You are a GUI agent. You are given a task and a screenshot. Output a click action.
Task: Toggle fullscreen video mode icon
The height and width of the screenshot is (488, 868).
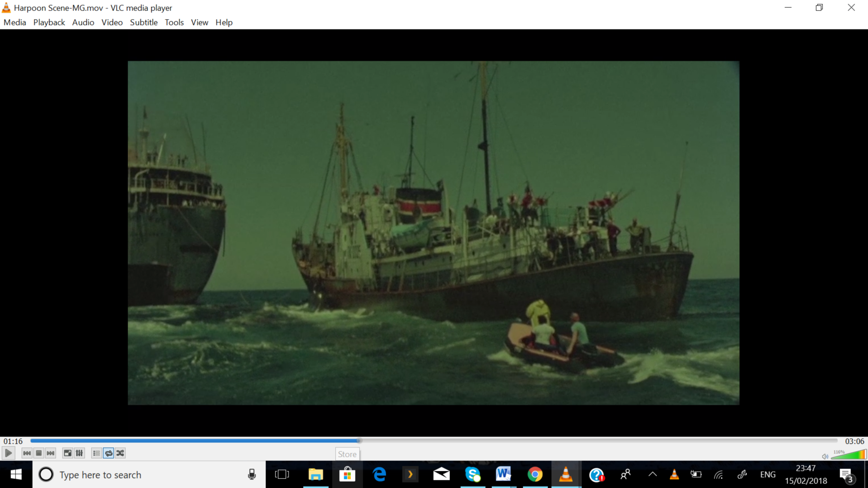click(68, 453)
